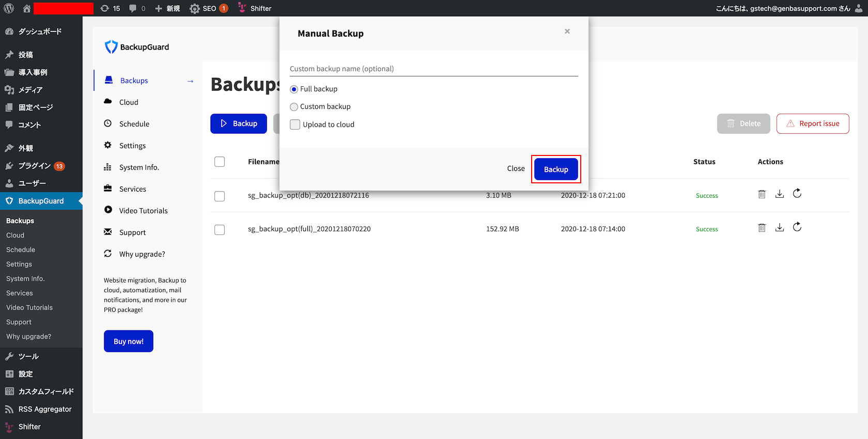Click the blue Backup button in dialog

[x=556, y=169]
